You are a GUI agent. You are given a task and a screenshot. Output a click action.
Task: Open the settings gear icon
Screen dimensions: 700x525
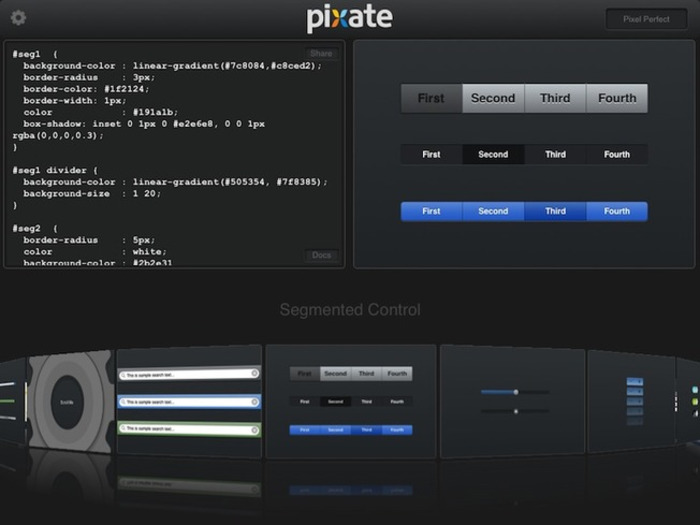click(x=18, y=18)
